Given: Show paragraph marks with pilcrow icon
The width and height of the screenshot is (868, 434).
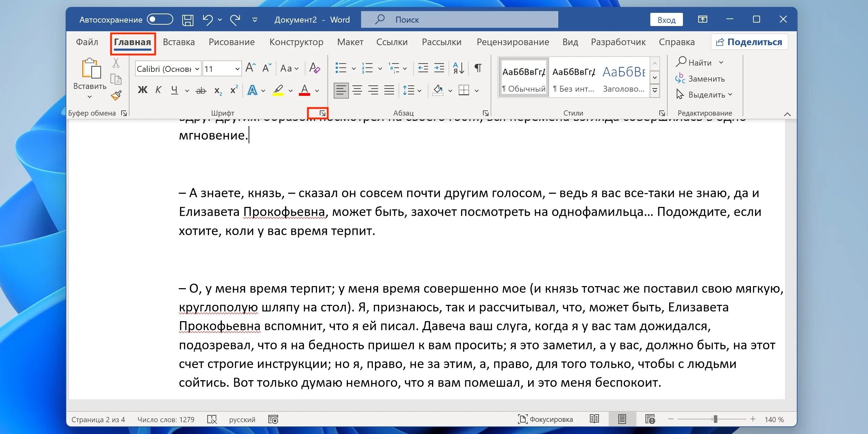Looking at the screenshot, I should click(478, 68).
